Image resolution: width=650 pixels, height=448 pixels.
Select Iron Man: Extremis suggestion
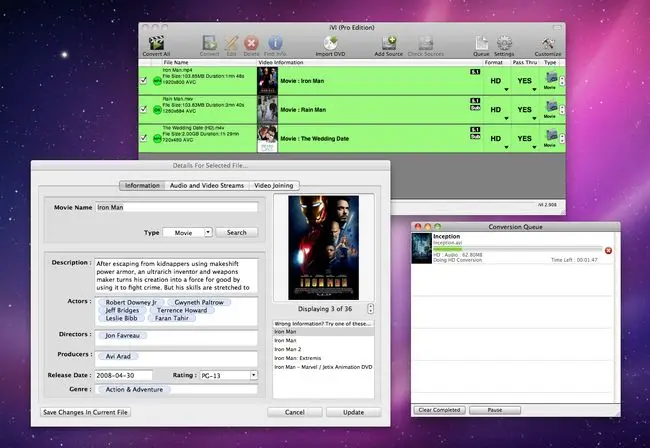point(323,358)
